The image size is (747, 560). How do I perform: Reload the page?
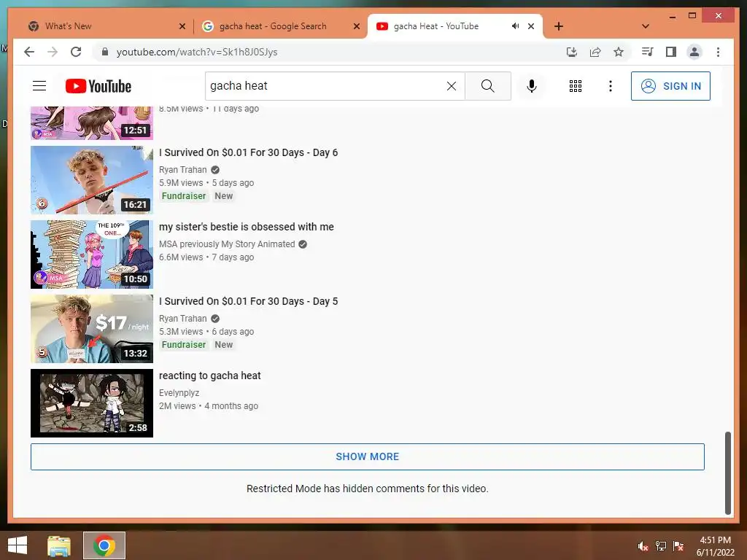pyautogui.click(x=76, y=52)
